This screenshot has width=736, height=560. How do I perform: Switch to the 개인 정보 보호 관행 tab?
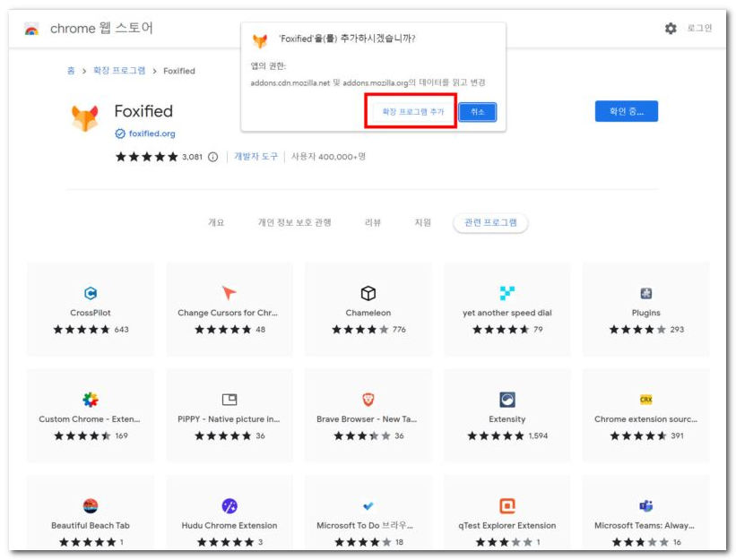click(x=294, y=223)
